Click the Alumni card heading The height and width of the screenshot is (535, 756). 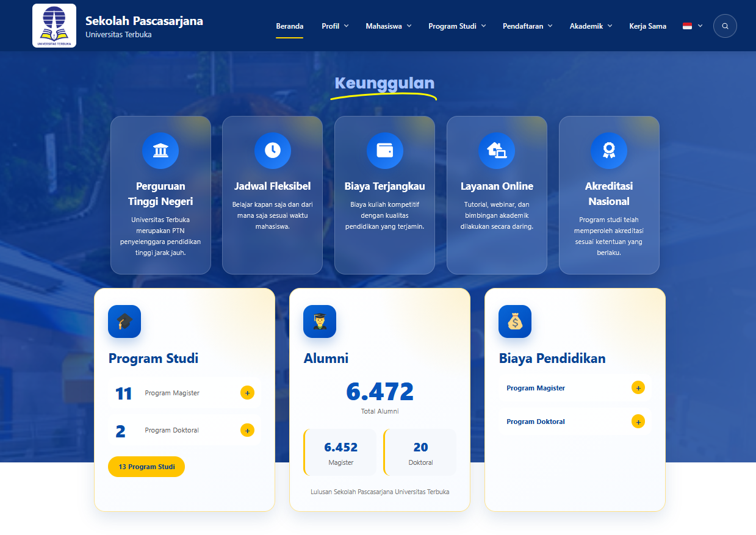click(x=326, y=358)
